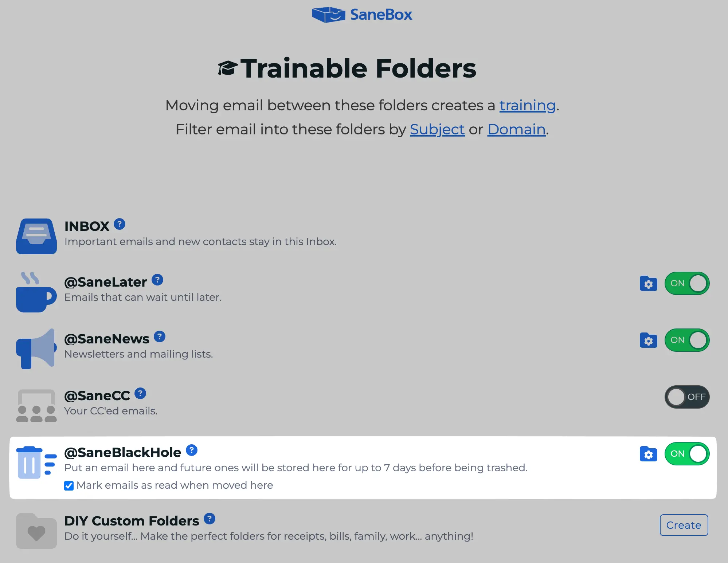Disable the @SaneBlackHole toggle

tap(687, 454)
